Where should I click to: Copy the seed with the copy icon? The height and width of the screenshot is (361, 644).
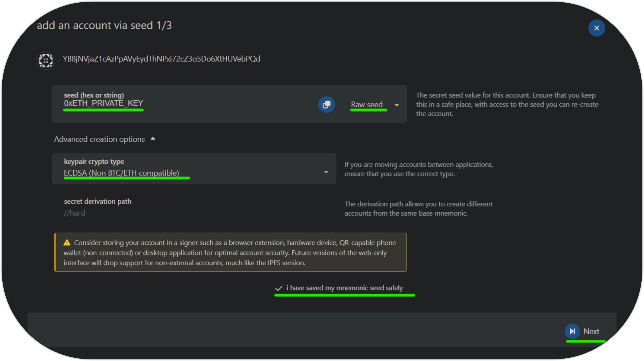tap(326, 105)
